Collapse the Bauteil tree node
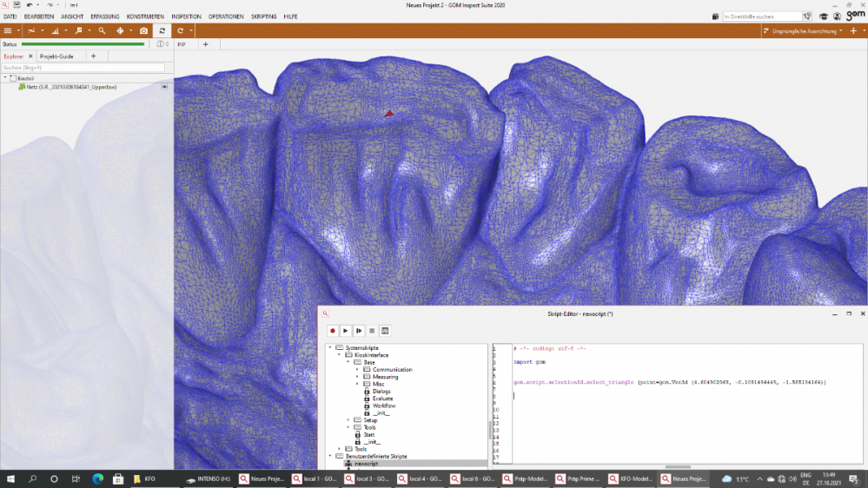 pos(4,78)
